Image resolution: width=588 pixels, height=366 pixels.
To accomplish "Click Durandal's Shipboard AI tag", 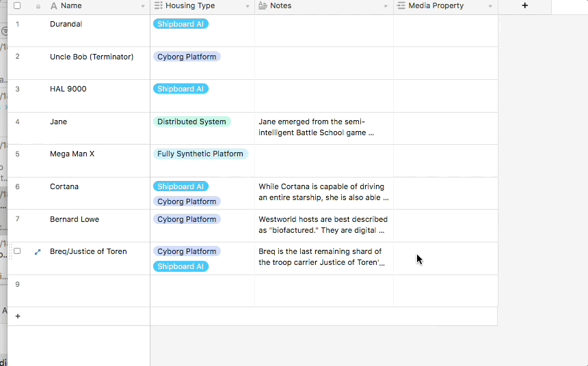I will point(181,24).
